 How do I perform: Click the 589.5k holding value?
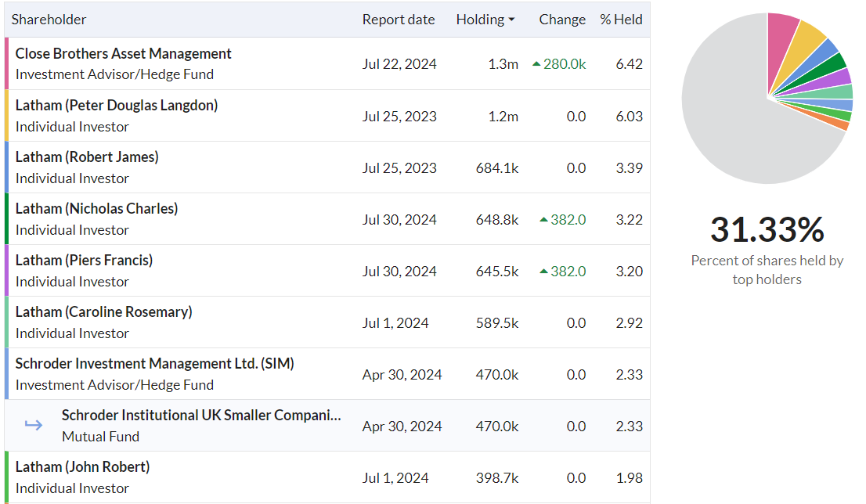pyautogui.click(x=497, y=323)
